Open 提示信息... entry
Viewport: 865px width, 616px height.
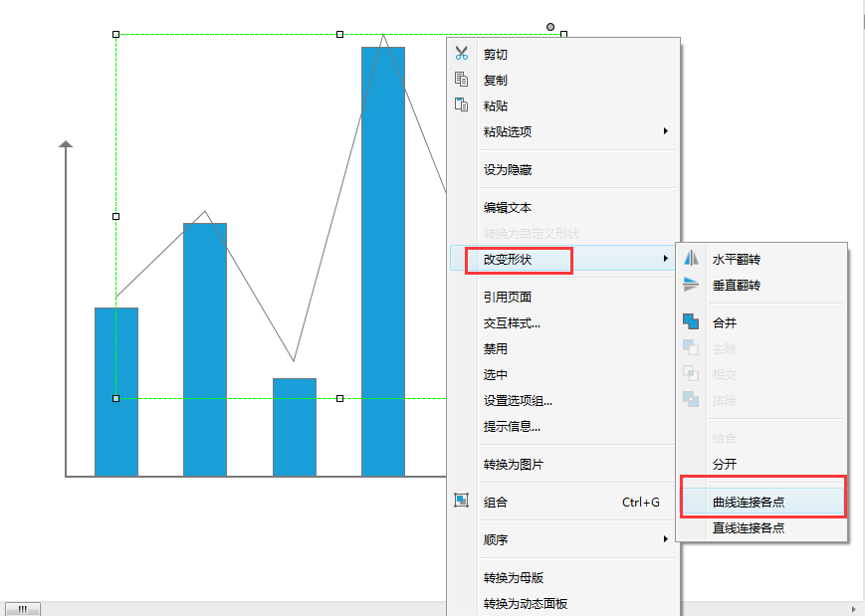tap(563, 426)
